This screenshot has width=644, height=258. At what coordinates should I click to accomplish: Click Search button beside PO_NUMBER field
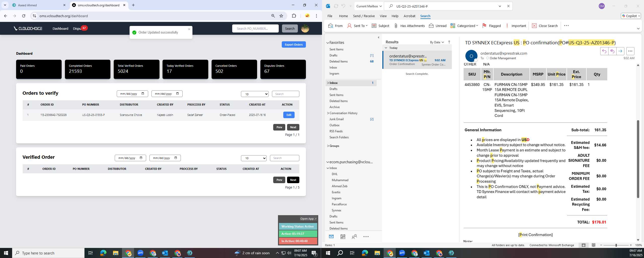coord(290,28)
